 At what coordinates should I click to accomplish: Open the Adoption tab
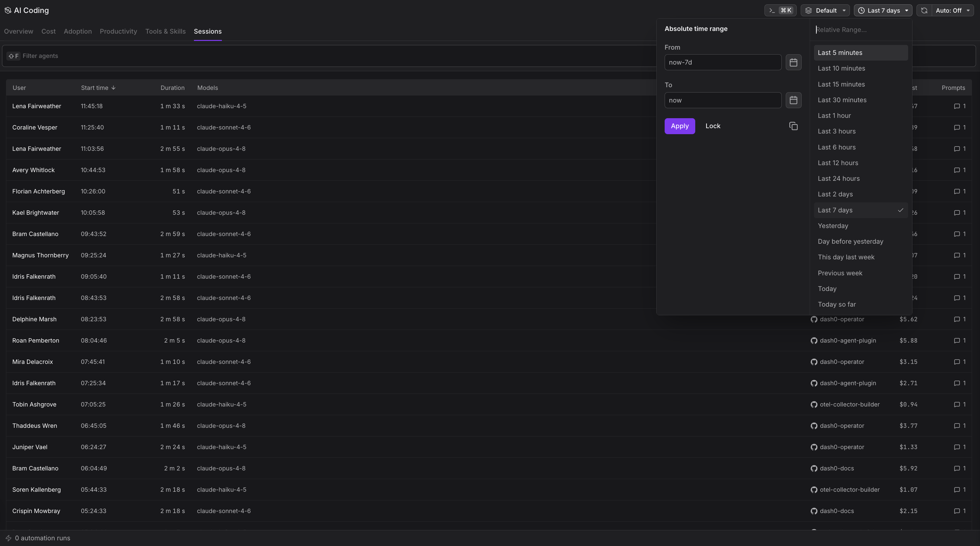pos(78,31)
